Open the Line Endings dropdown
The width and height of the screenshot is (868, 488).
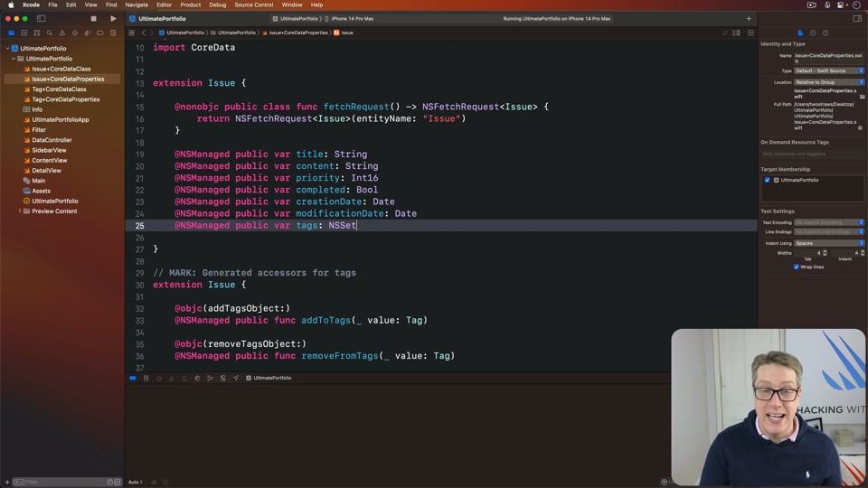[829, 232]
